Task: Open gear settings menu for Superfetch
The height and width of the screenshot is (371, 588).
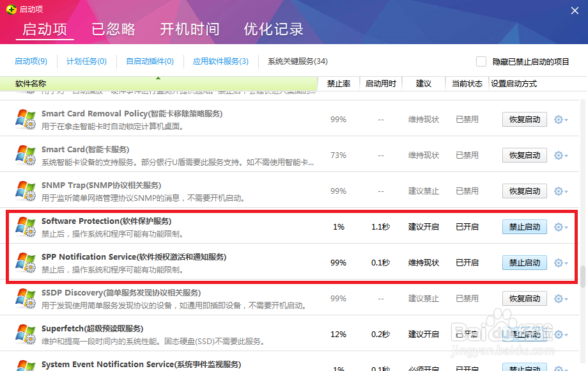Action: pyautogui.click(x=561, y=335)
